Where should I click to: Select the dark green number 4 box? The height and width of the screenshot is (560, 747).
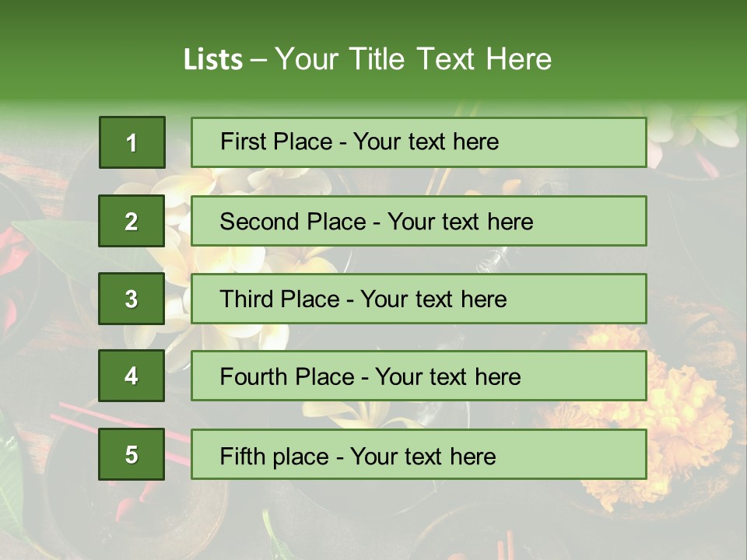[132, 376]
